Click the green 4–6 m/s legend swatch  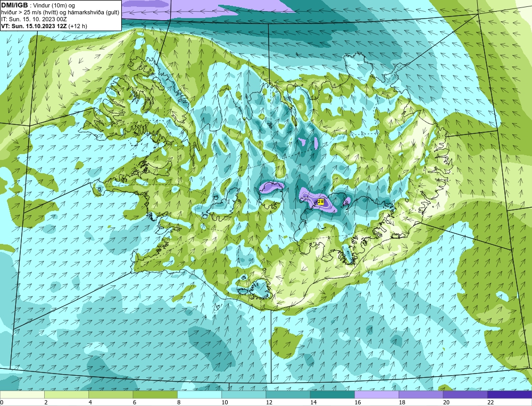click(x=111, y=394)
